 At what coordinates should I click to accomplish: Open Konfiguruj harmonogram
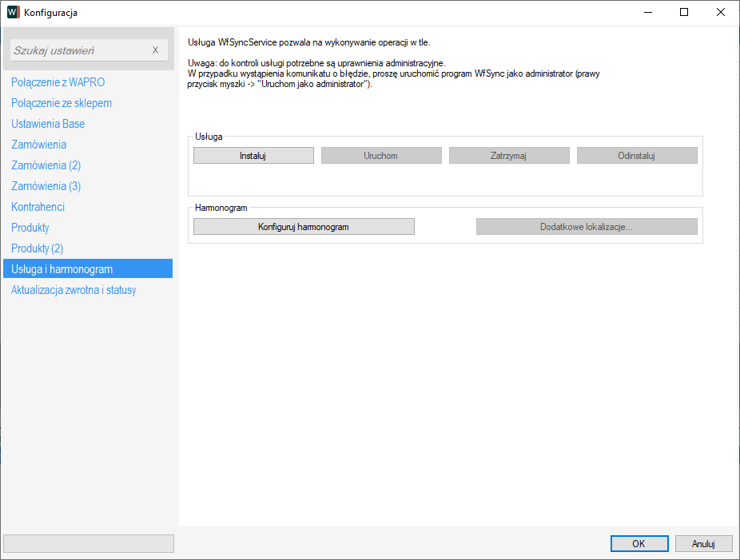[x=304, y=227]
